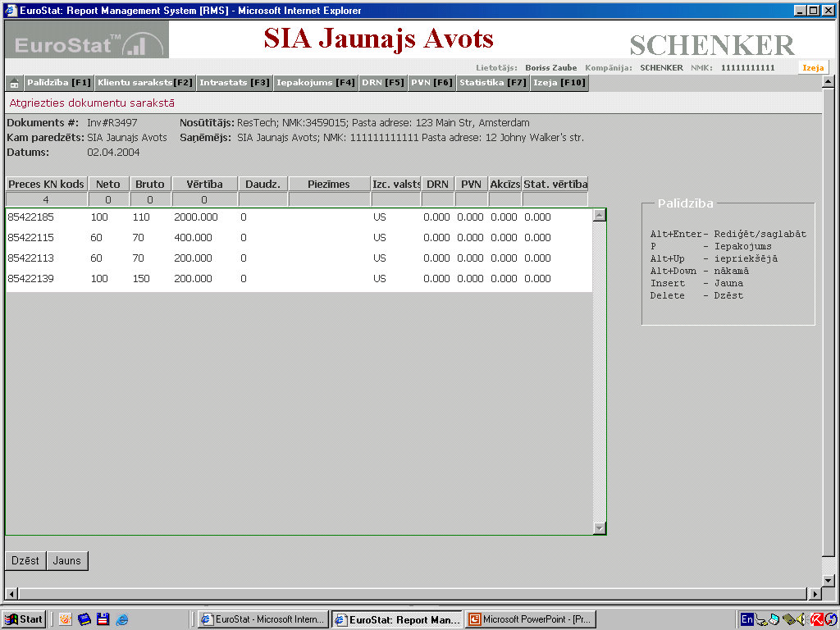The height and width of the screenshot is (630, 840).
Task: Click the Piezīmes column header
Action: pyautogui.click(x=329, y=185)
